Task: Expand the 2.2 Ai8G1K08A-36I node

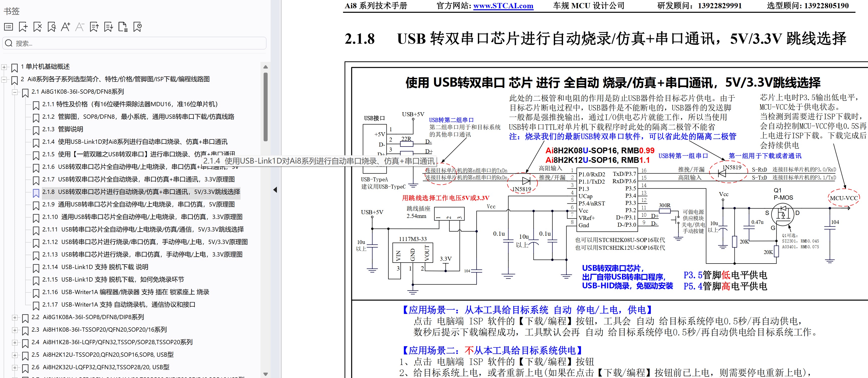Action: [x=15, y=317]
